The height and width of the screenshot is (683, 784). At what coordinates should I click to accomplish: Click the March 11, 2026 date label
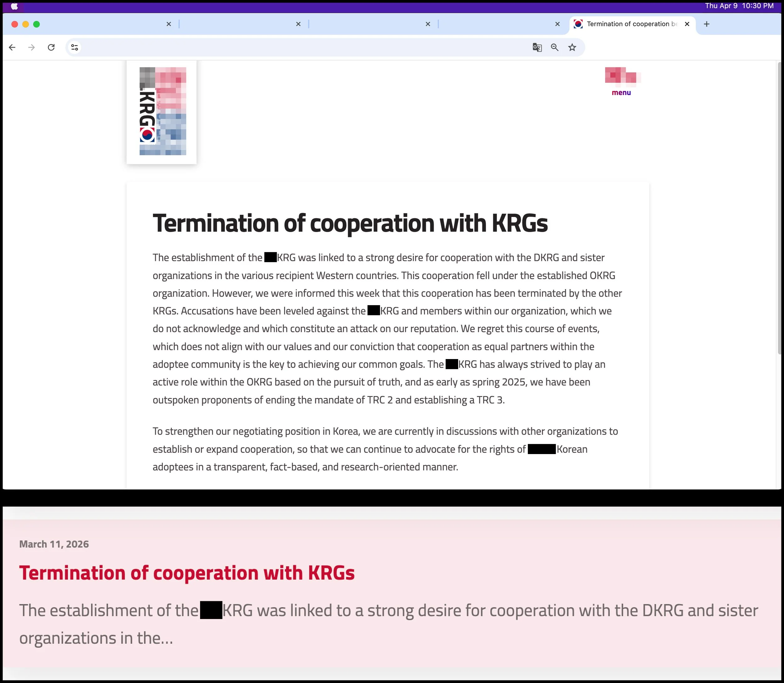point(54,544)
